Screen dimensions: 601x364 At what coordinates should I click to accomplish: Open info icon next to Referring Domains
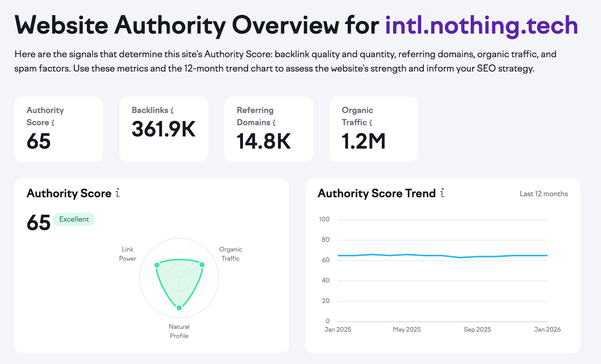(274, 123)
